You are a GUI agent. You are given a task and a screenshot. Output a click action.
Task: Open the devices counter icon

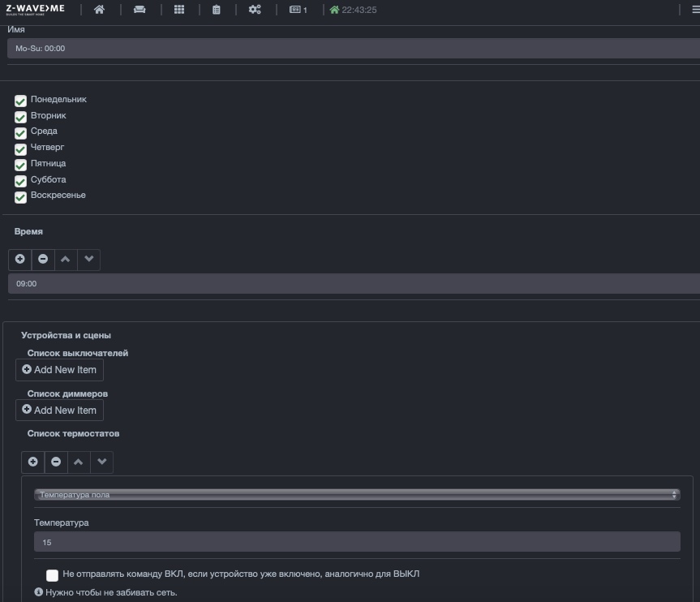point(298,10)
